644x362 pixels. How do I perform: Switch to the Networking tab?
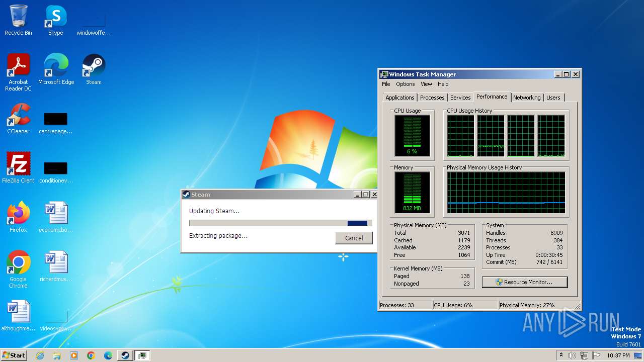(x=527, y=98)
